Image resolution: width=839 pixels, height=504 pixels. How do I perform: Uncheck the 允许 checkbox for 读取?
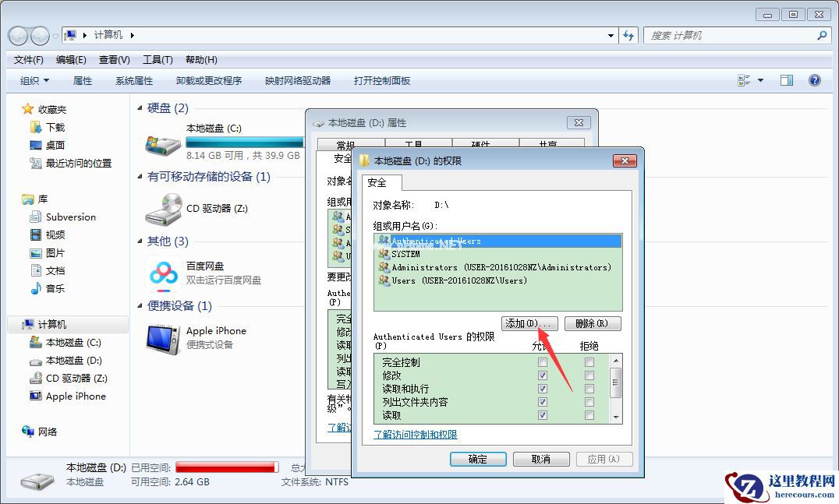[543, 414]
